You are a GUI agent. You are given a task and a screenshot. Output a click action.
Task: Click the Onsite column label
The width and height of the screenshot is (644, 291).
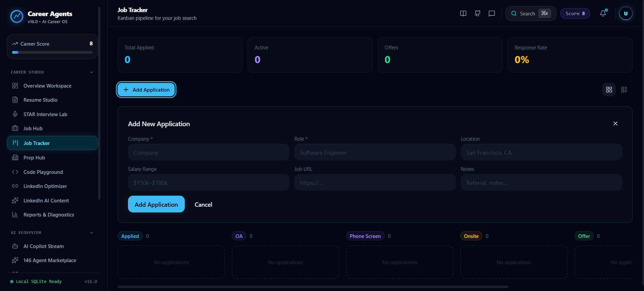(471, 236)
